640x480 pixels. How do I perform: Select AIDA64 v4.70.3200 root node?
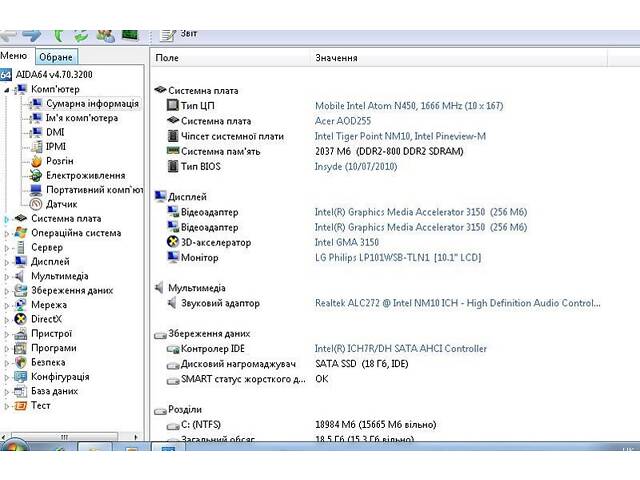54,75
